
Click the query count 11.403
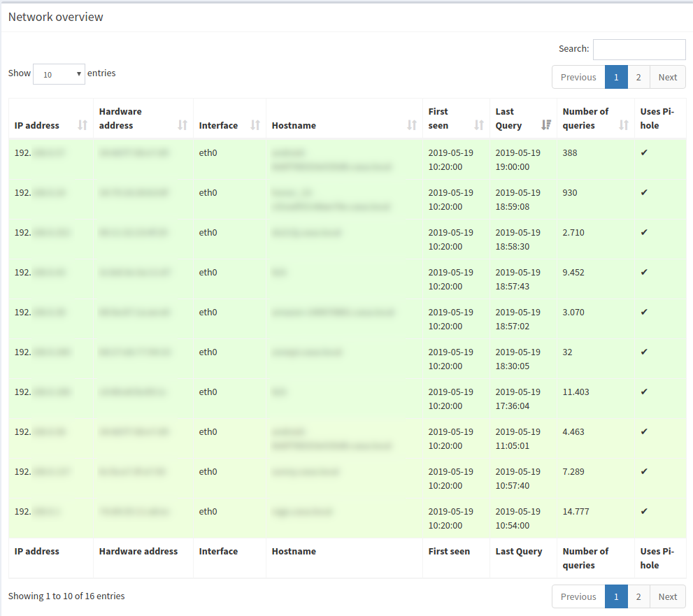click(576, 391)
